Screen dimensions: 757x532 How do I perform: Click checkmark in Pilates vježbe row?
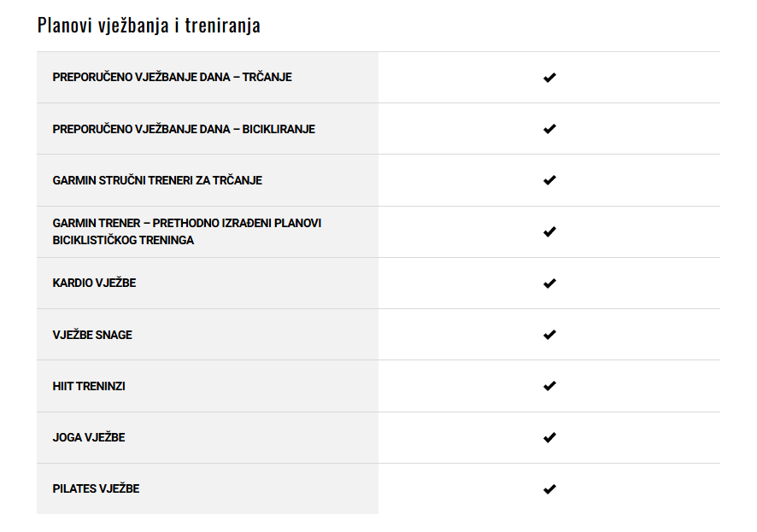tap(549, 489)
